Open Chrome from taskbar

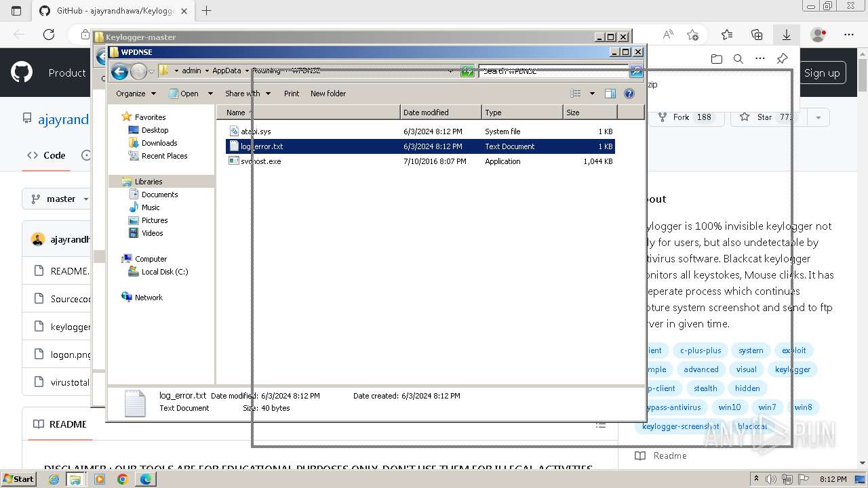coord(122,479)
